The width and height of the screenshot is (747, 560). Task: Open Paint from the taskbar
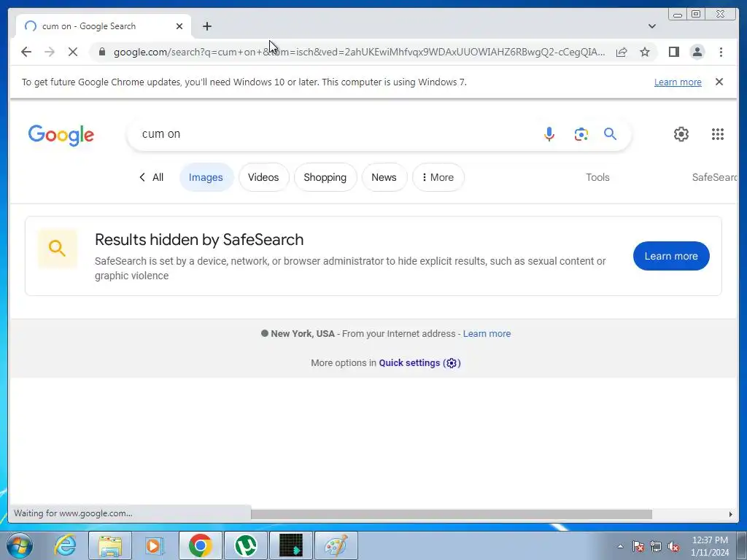336,545
